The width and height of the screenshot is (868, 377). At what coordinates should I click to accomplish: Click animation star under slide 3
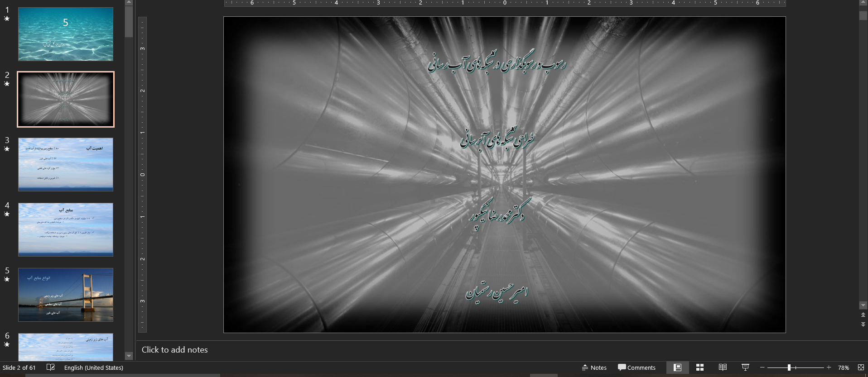point(7,149)
